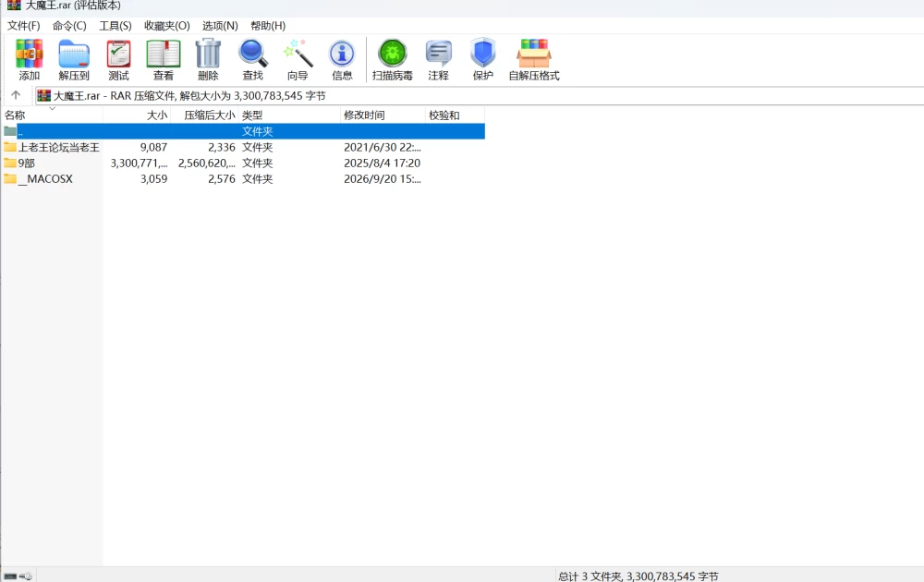Launch the 向导 (Wizard) wand icon

pyautogui.click(x=298, y=54)
